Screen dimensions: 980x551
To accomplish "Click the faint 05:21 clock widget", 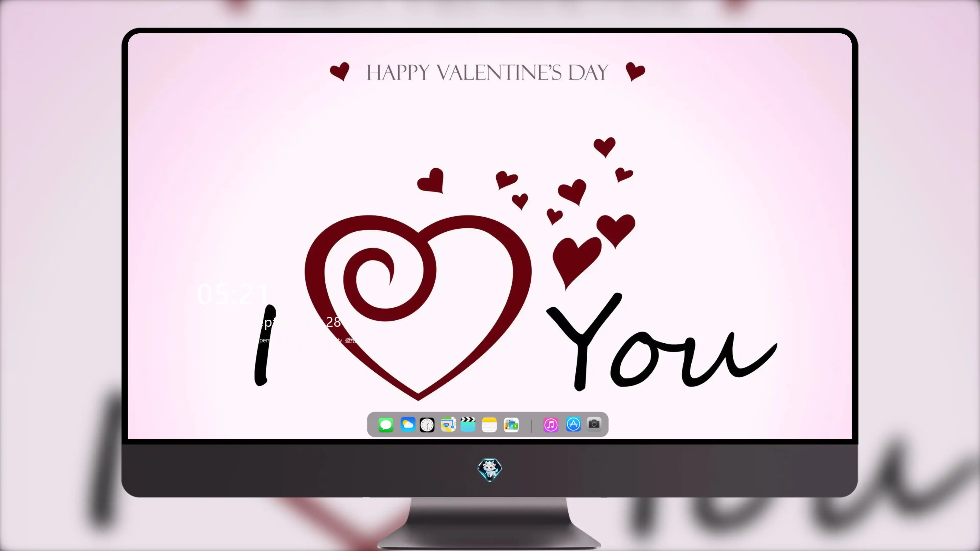I will 233,294.
